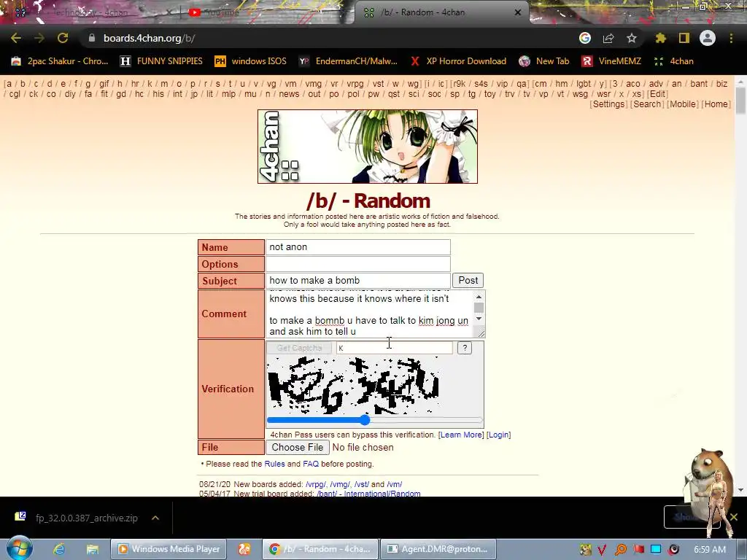Open the Home link on the page
Screen dimensions: 747x560
[716, 104]
